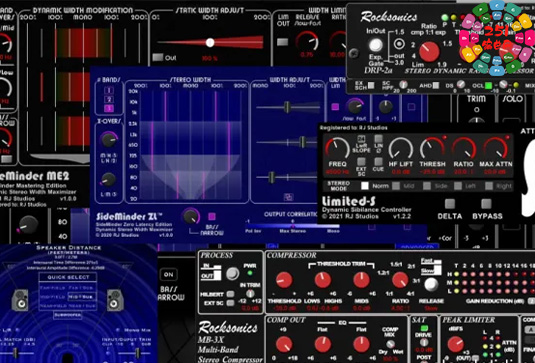Enable the HILBERT option in MB-3X
The image size is (535, 363).
[231, 294]
